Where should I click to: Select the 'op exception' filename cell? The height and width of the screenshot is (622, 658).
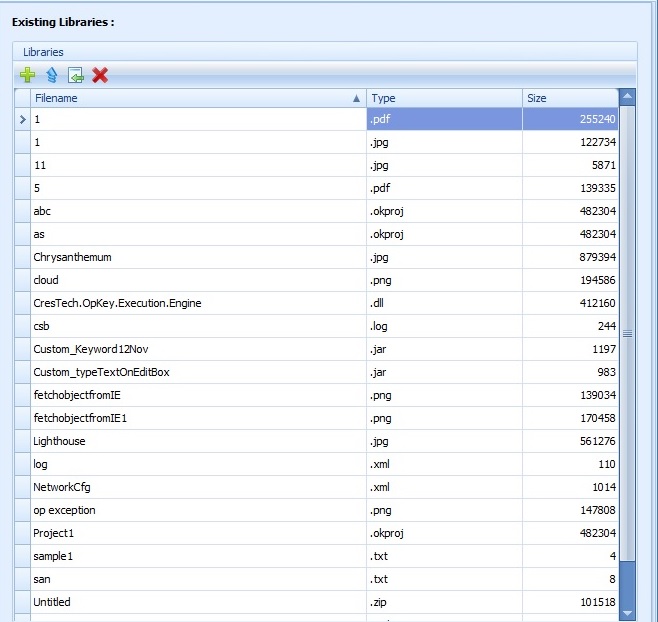coord(198,510)
